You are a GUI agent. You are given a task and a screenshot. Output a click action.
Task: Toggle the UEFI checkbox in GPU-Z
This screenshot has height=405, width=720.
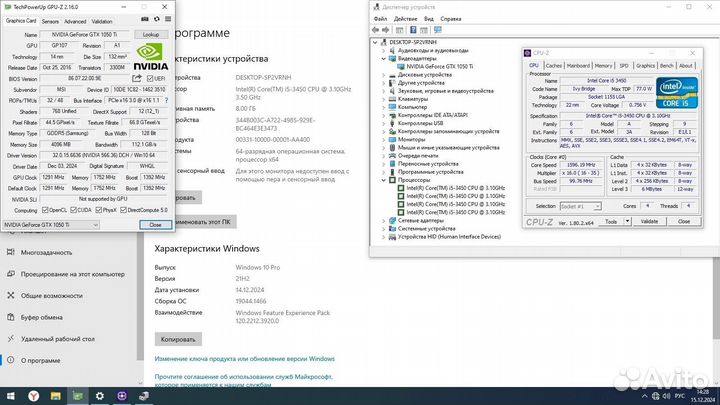point(150,79)
